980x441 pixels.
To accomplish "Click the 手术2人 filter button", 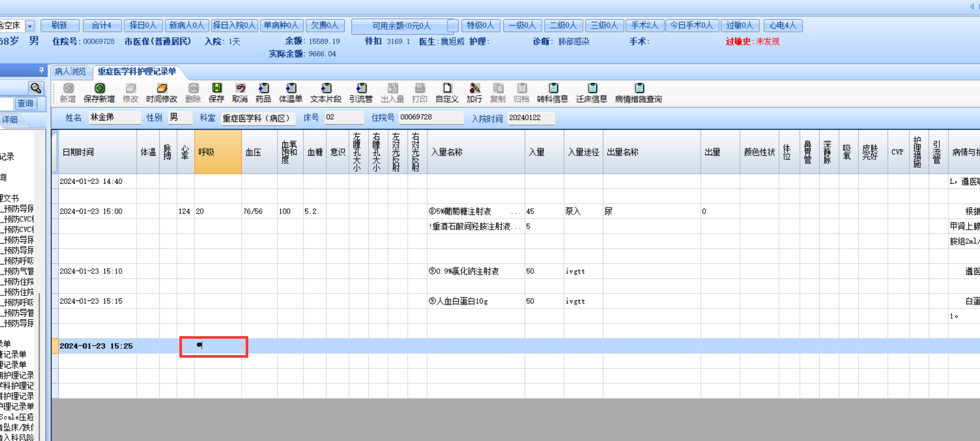I will point(644,26).
